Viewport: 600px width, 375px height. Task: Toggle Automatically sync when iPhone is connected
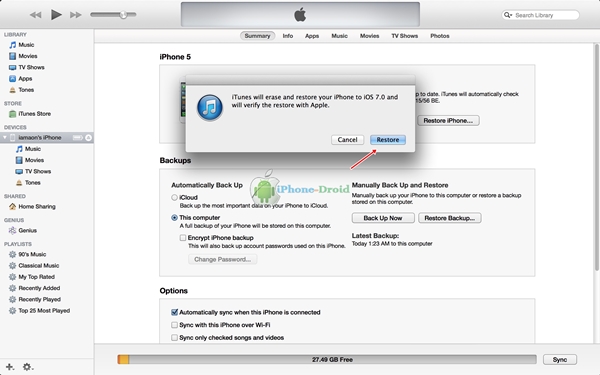174,312
